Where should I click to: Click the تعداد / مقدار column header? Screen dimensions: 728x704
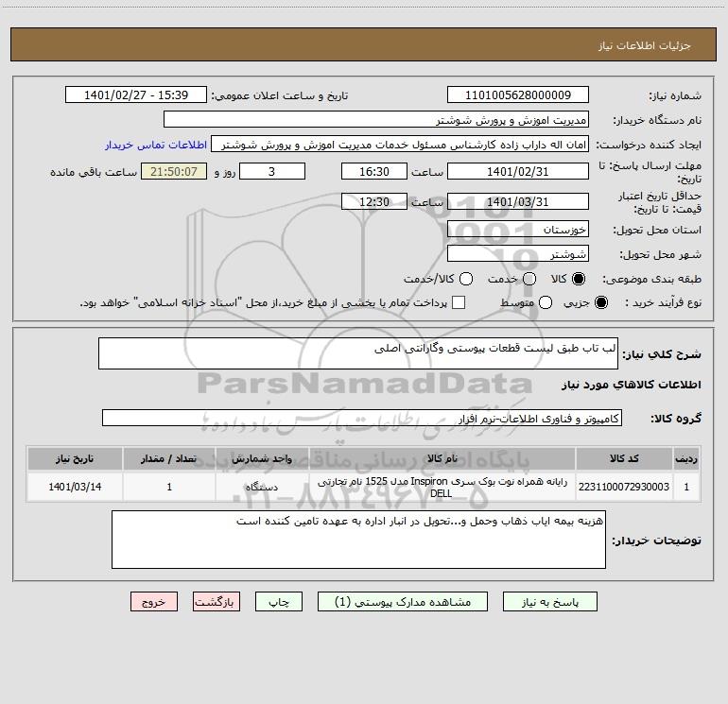pos(169,458)
